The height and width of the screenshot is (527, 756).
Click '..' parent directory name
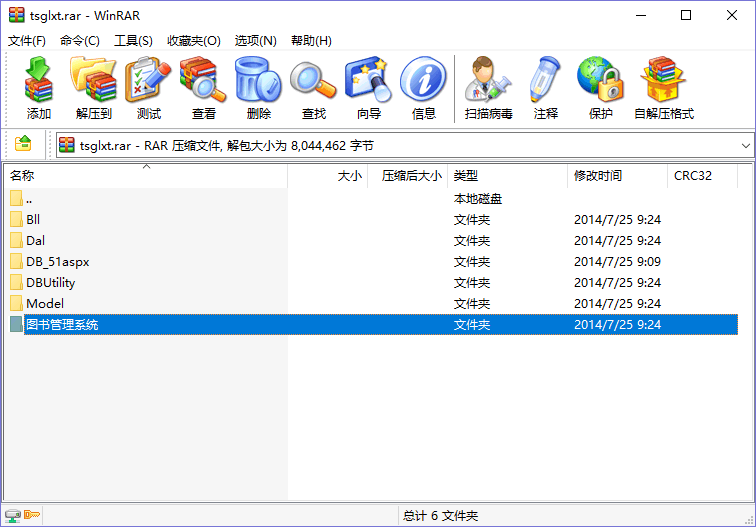(x=29, y=200)
